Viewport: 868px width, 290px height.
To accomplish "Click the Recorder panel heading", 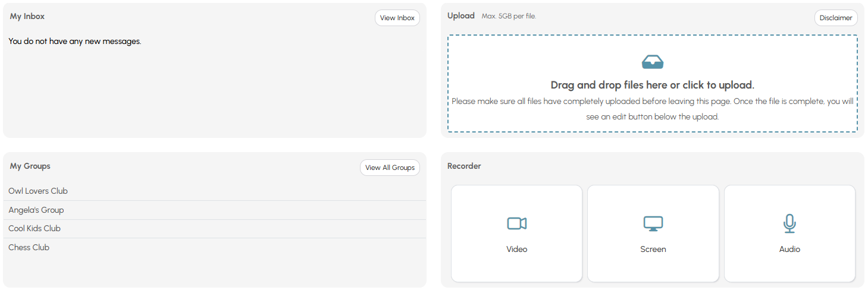I will (464, 166).
